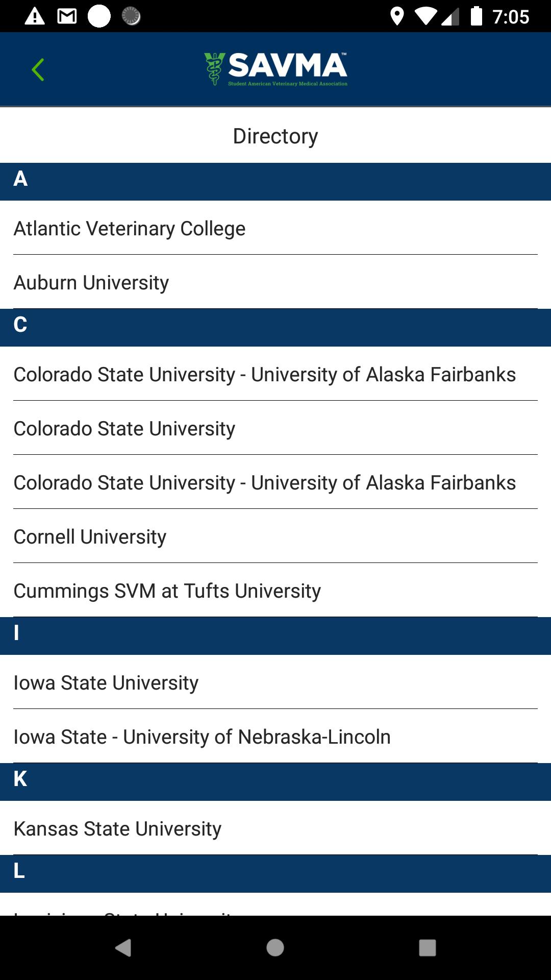Screen dimensions: 551x980
Task: Open Auburn University entry
Action: pyautogui.click(x=275, y=282)
